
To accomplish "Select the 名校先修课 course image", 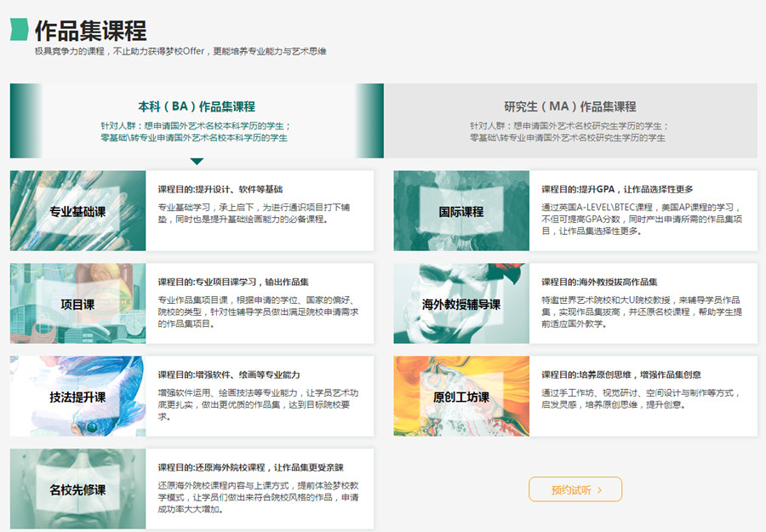I will pyautogui.click(x=78, y=489).
